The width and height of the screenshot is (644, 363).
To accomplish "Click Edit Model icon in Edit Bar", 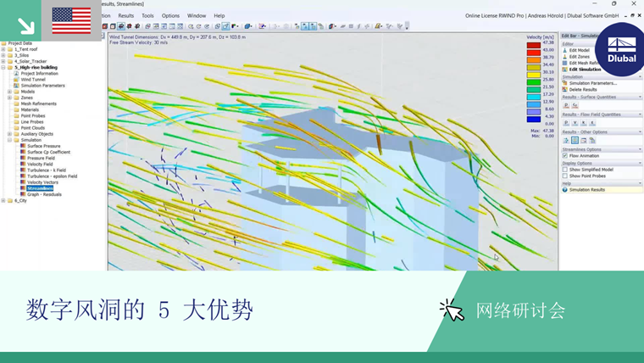I will 564,50.
